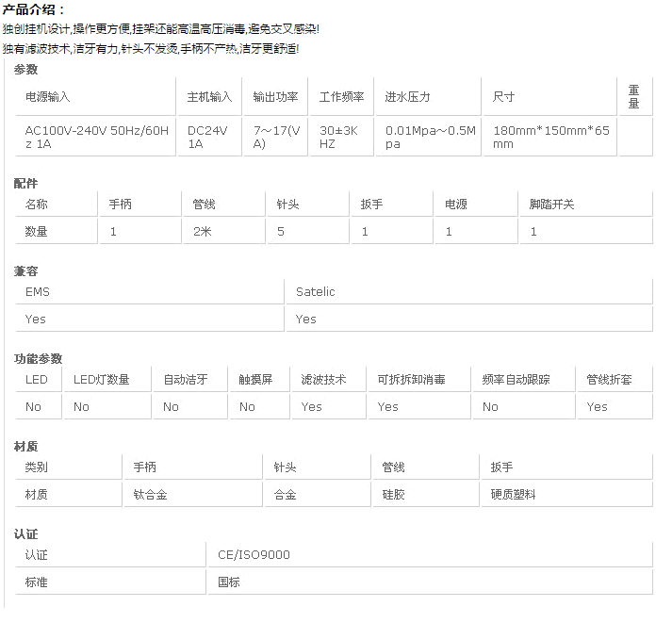This screenshot has width=672, height=623.
Task: Select the 5 quantity under 针头
Action: [x=308, y=231]
